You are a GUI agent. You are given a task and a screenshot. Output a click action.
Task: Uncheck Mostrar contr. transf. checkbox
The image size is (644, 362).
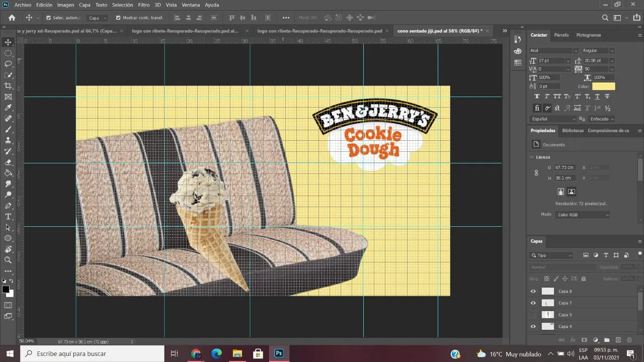118,18
